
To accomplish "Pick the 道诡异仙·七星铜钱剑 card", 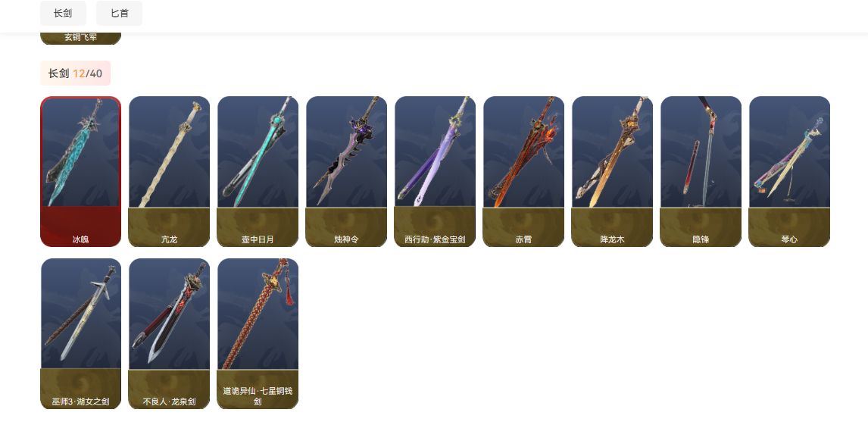I will [258, 333].
